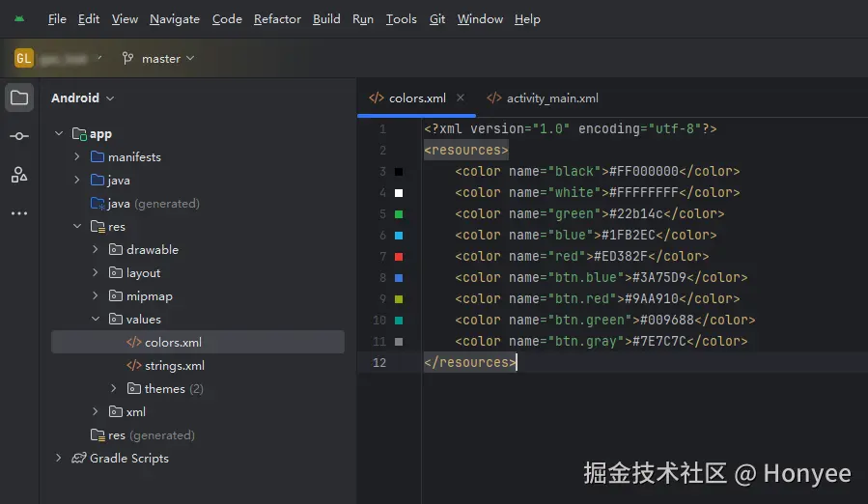Open the project name dropdown arrow
Viewport: 868px width, 504px height.
[99, 58]
